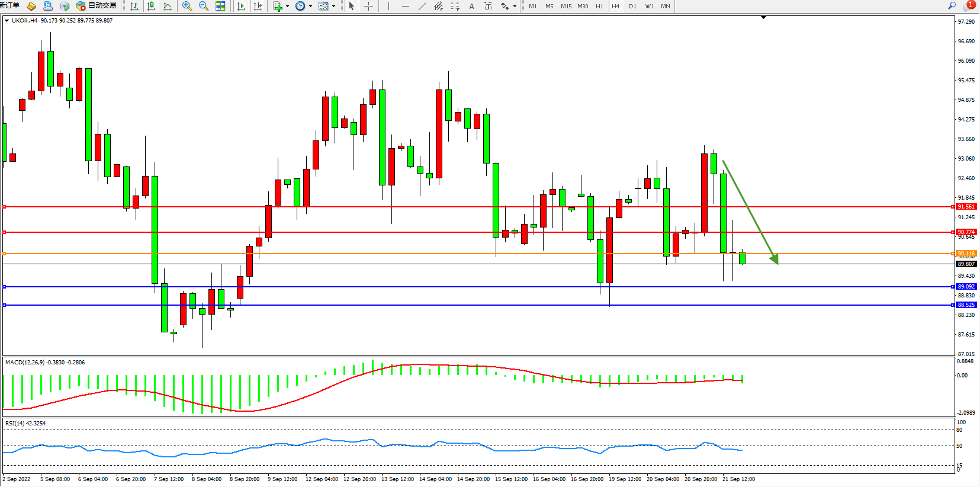Switch to the D1 timeframe

[632, 6]
